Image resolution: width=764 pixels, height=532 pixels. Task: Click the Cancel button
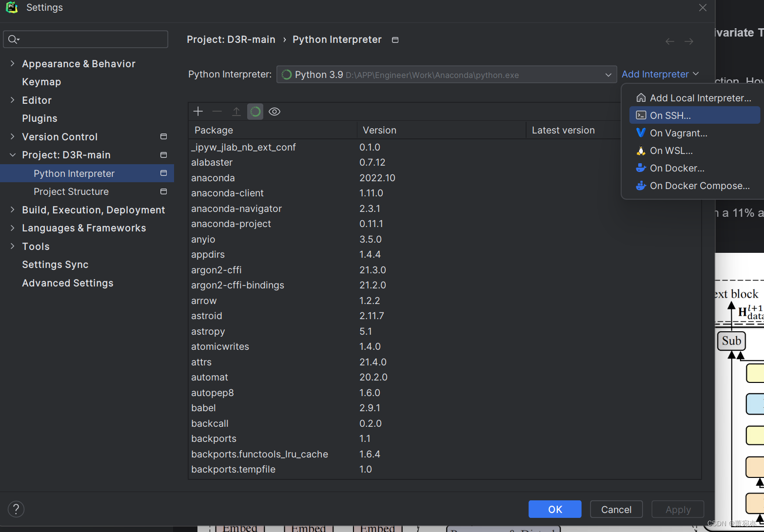pos(616,509)
